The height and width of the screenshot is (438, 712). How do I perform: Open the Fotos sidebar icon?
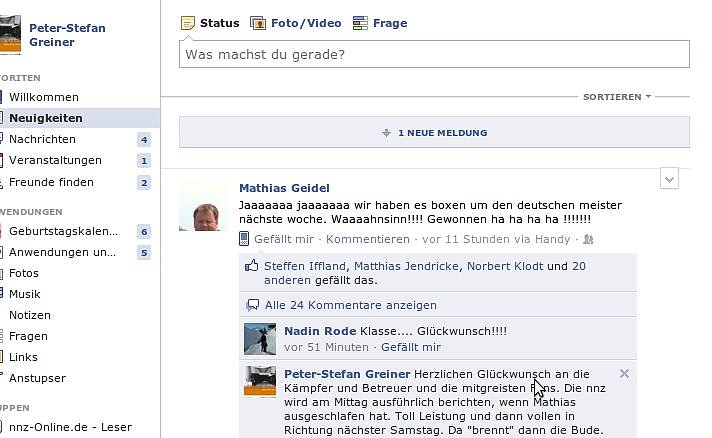(x=3, y=273)
